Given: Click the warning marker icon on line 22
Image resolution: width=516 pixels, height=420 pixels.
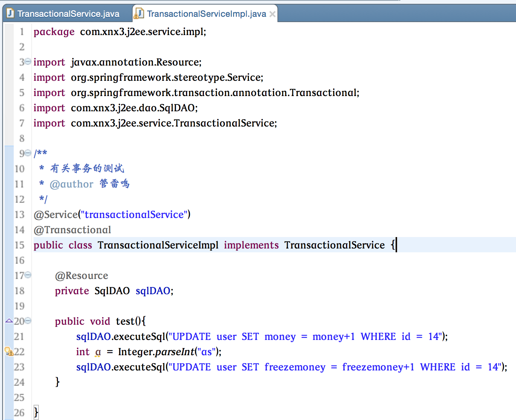Looking at the screenshot, I should tap(9, 351).
